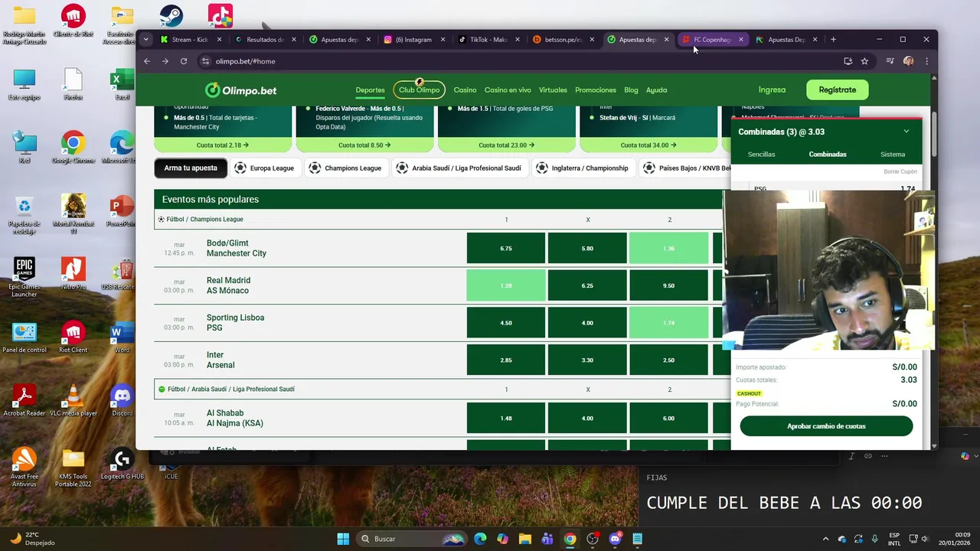Open the Promociones page
This screenshot has width=980, height=551.
[596, 90]
